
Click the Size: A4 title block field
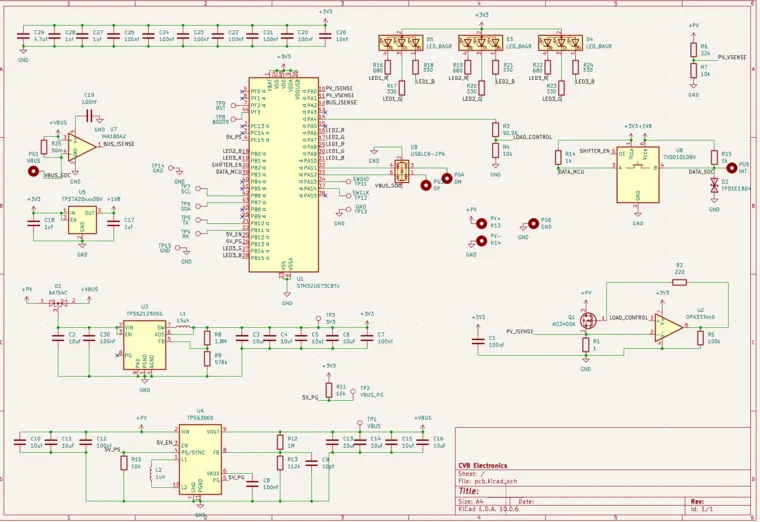click(x=471, y=502)
